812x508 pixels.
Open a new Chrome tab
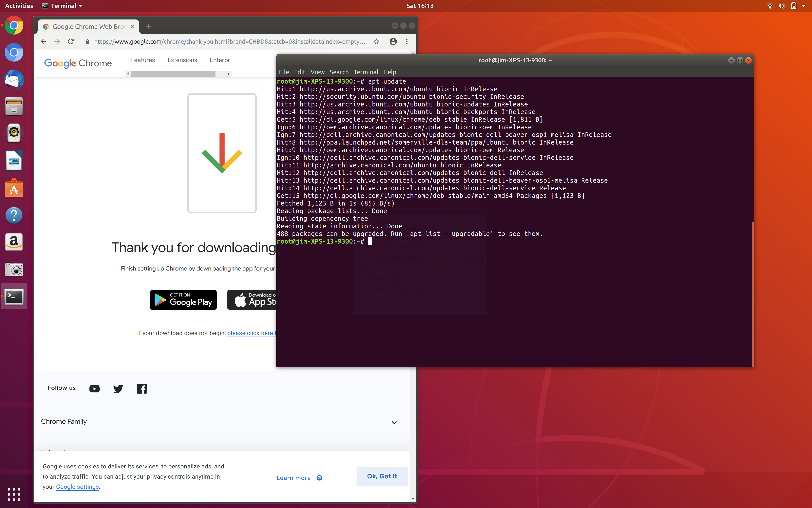point(148,26)
